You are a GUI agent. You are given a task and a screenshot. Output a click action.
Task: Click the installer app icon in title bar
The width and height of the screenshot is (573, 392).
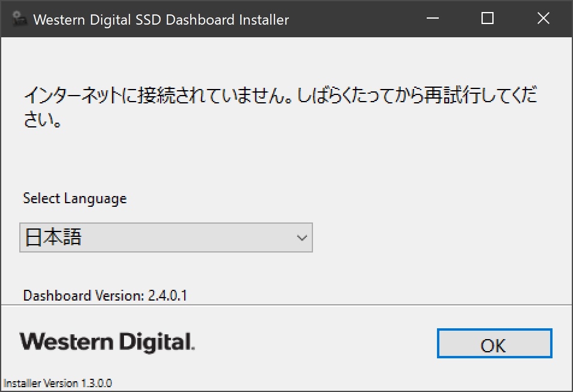(19, 19)
